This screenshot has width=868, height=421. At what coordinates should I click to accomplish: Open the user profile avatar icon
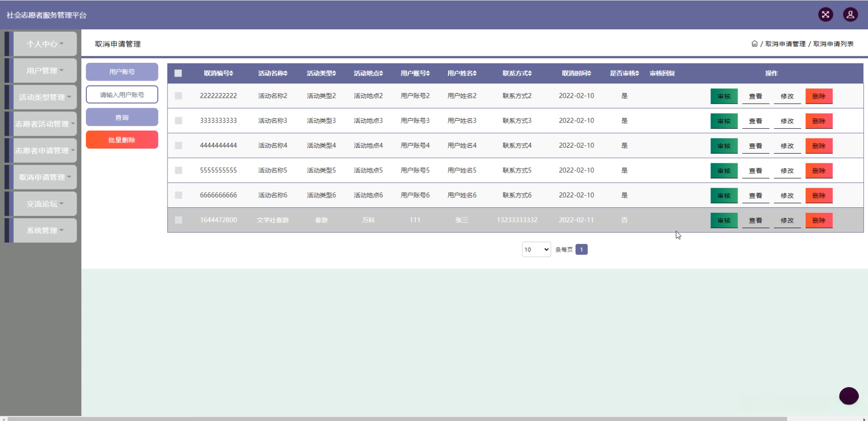tap(850, 15)
